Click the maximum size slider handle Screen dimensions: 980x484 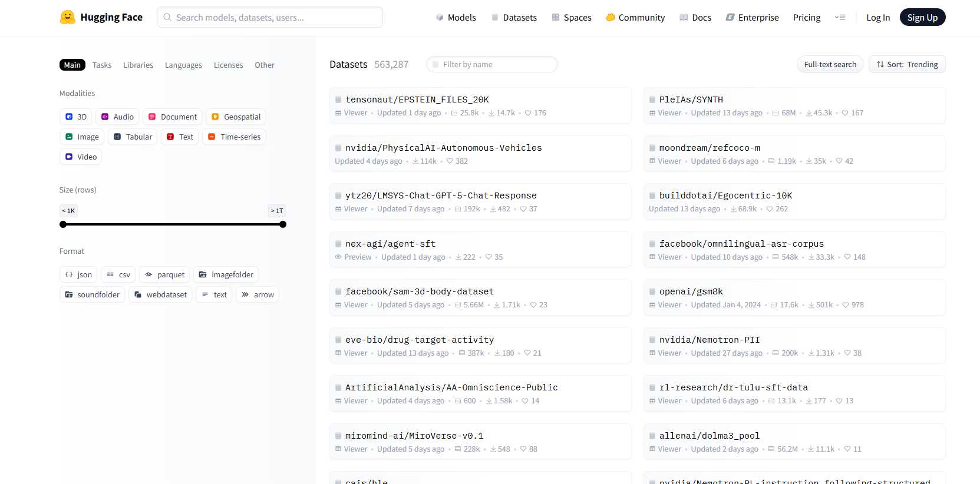(x=283, y=224)
